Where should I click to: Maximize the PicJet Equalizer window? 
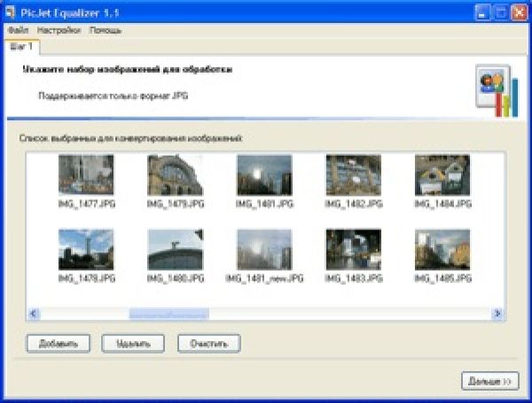(x=500, y=13)
